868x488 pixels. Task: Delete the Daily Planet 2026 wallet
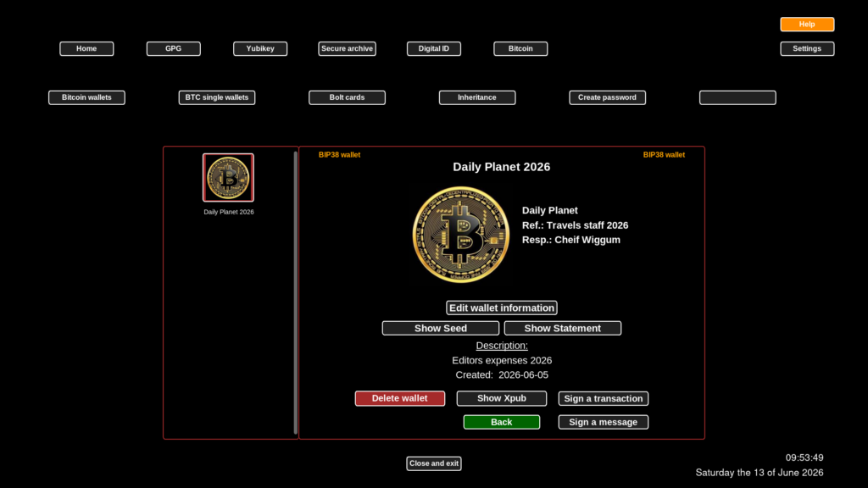tap(400, 398)
